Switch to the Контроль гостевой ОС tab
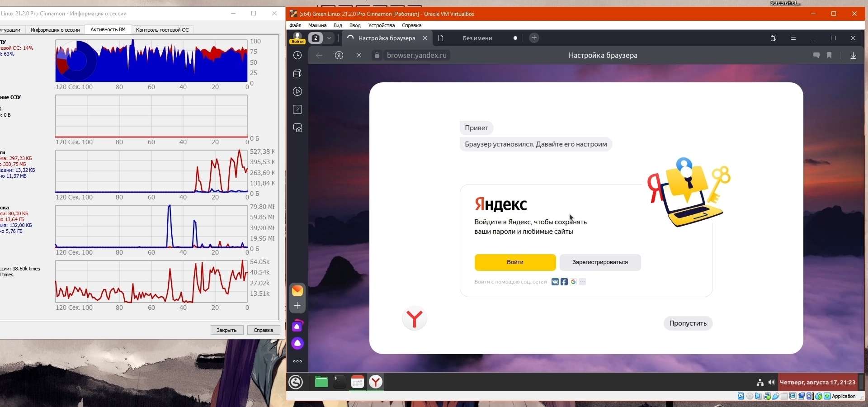The height and width of the screenshot is (407, 868). (162, 30)
